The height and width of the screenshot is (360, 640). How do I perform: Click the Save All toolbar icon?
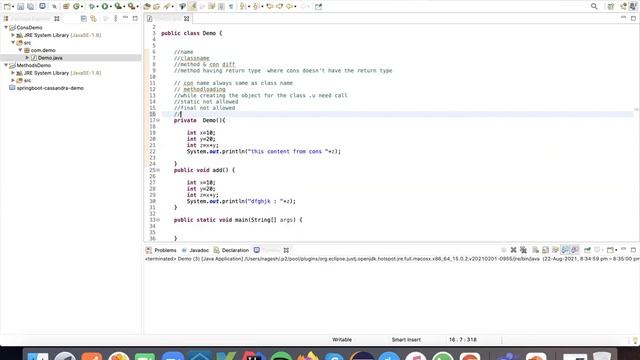[30, 6]
